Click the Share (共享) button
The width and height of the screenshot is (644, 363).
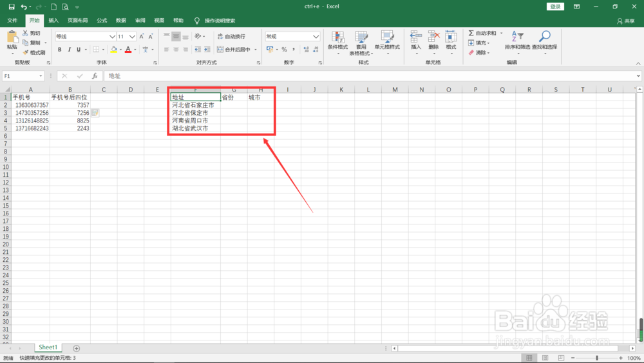626,21
